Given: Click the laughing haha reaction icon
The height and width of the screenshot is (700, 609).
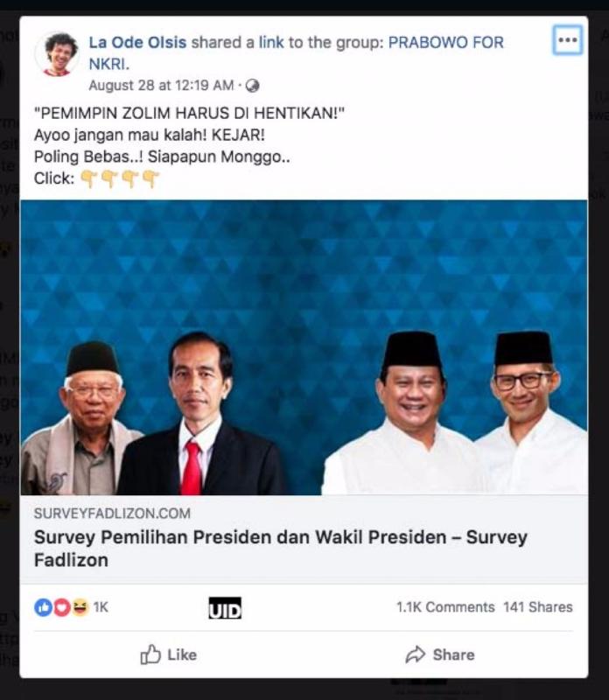Looking at the screenshot, I should tap(80, 607).
